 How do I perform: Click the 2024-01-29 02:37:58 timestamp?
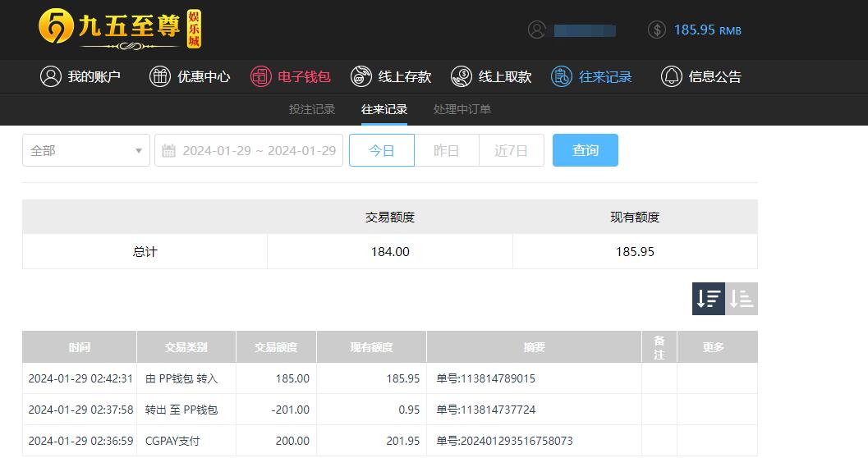[x=80, y=410]
